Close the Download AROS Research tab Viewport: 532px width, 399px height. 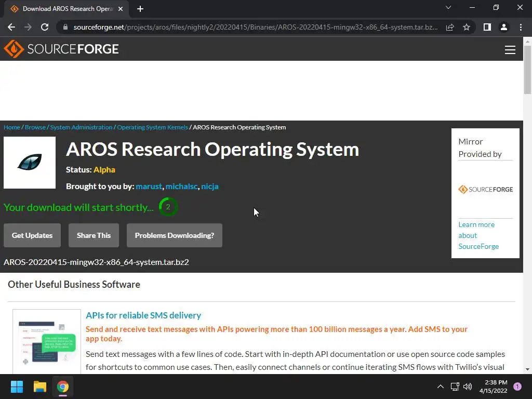click(x=121, y=9)
